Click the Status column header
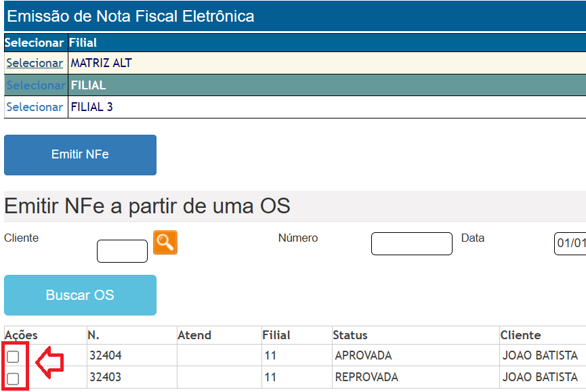 pos(350,335)
